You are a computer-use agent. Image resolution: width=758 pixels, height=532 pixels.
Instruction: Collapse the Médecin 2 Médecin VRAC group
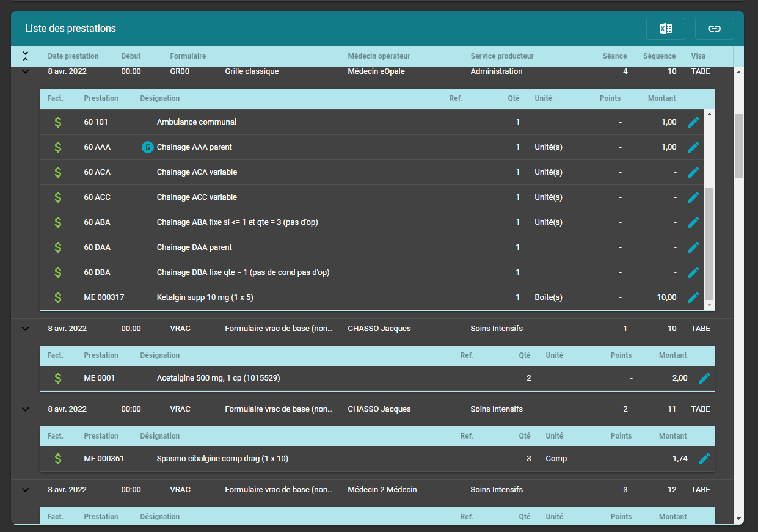tap(25, 489)
